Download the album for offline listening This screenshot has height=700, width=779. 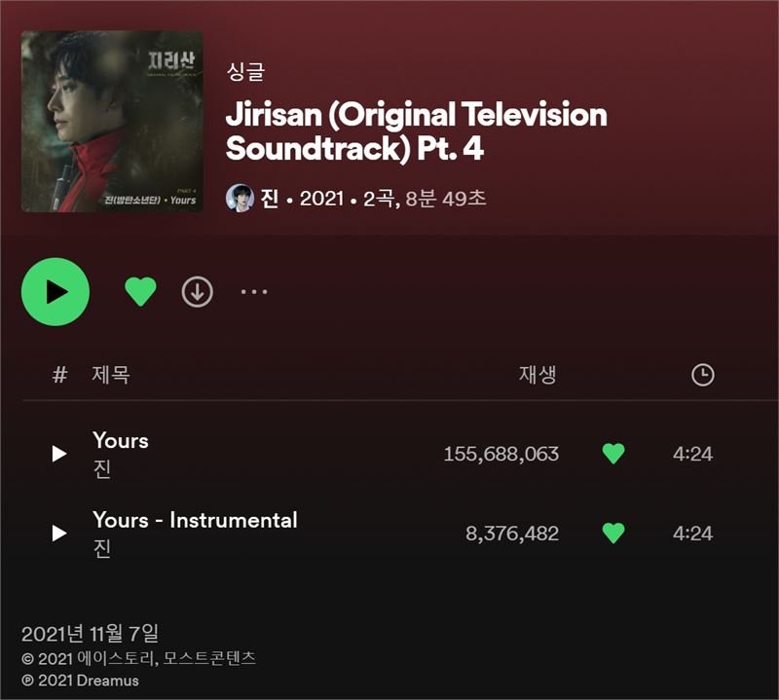198,292
